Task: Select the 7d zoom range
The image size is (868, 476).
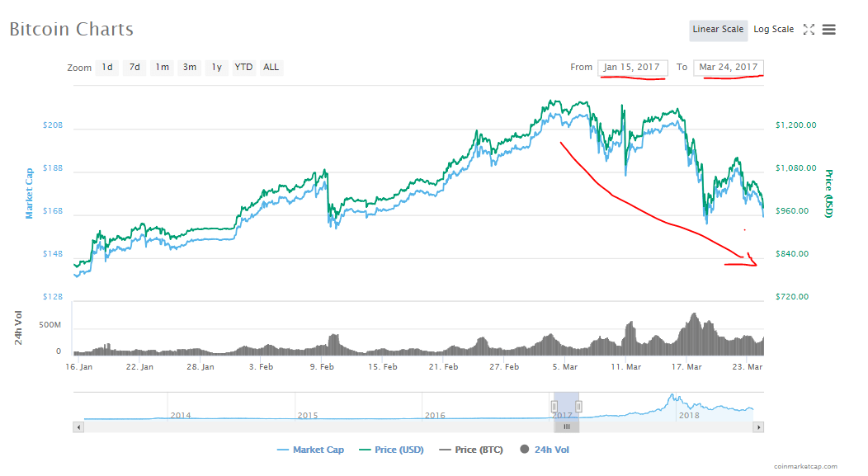Action: tap(134, 67)
